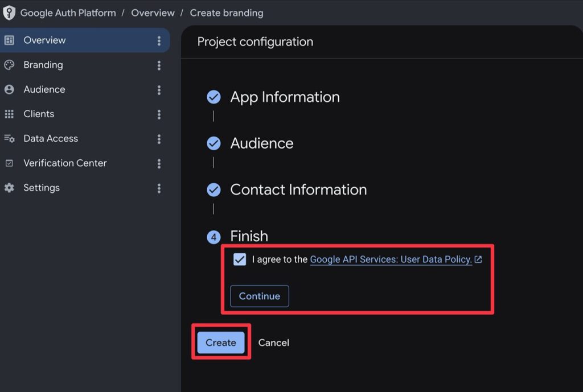The height and width of the screenshot is (392, 583).
Task: Click the Overview dashboard icon in sidebar
Action: coord(9,40)
